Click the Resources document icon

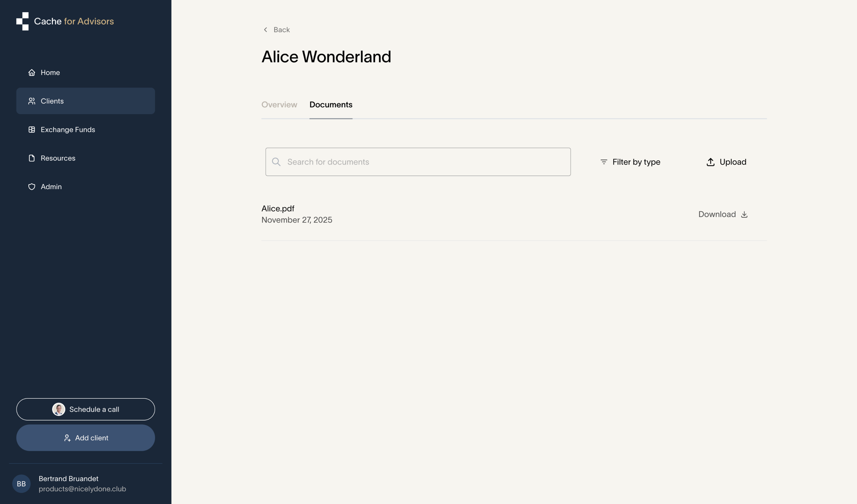(32, 158)
